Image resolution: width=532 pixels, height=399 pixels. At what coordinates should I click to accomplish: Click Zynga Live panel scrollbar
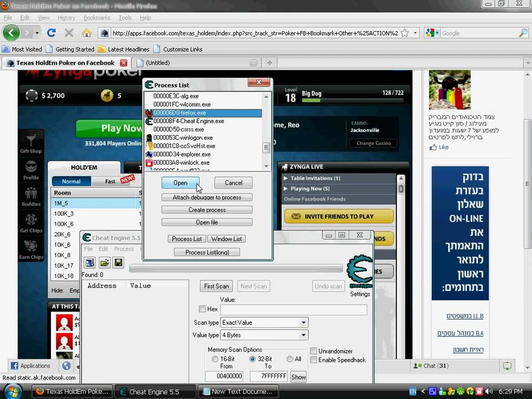coord(401,188)
